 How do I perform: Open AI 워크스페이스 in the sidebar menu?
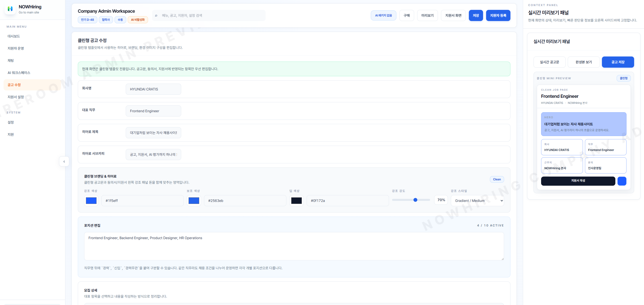tap(19, 73)
